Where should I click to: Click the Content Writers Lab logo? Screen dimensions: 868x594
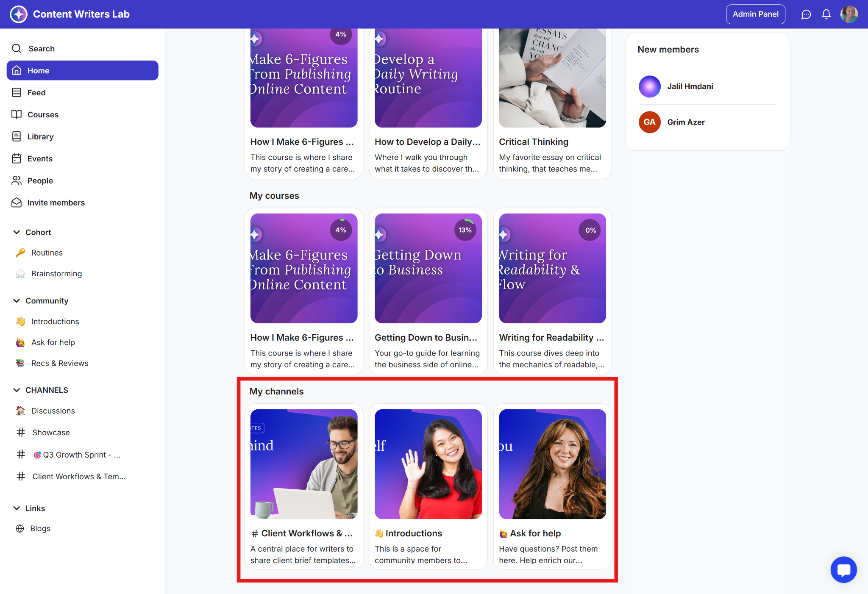pyautogui.click(x=19, y=14)
